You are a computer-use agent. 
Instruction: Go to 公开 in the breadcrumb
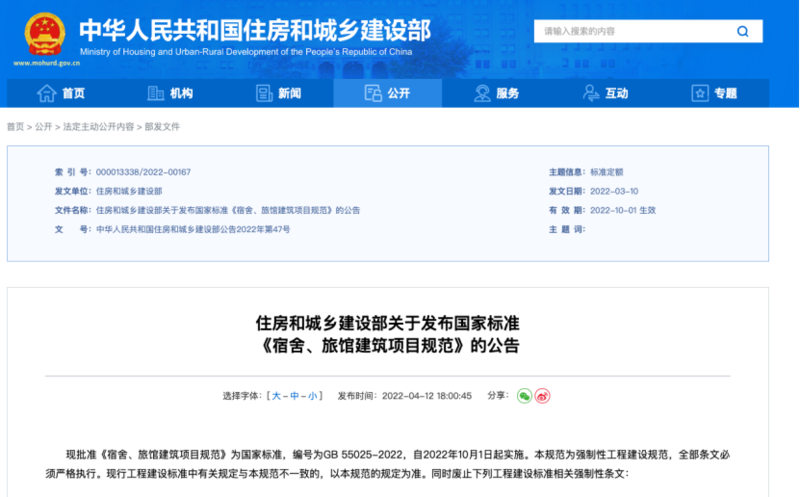pos(43,127)
